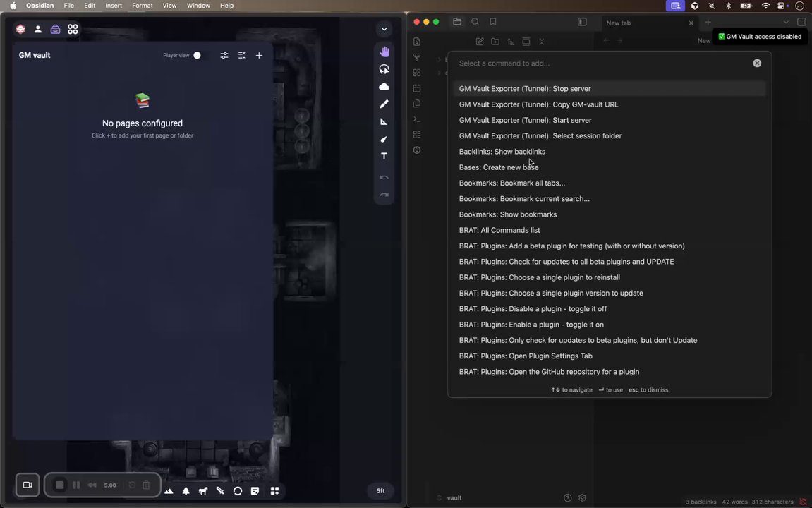Image resolution: width=812 pixels, height=508 pixels.
Task: Open GM vault settings sliders icon
Action: coord(224,56)
